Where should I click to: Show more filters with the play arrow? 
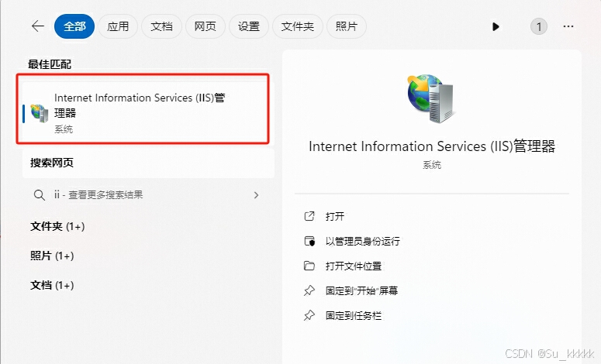pos(496,26)
